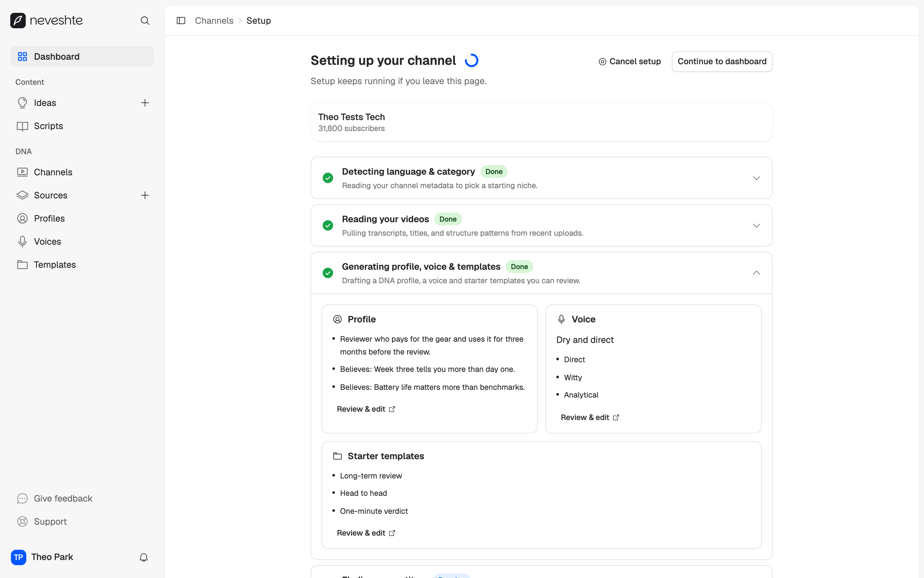Open Scripts in the sidebar
This screenshot has width=924, height=578.
click(82, 126)
